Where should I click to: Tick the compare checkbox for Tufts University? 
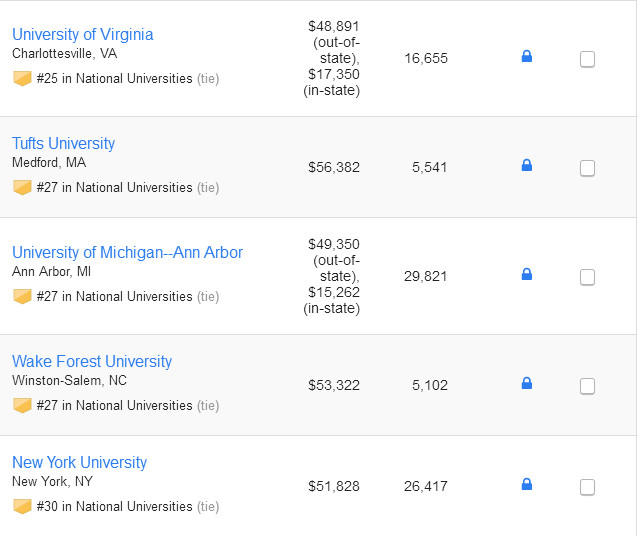tap(587, 168)
